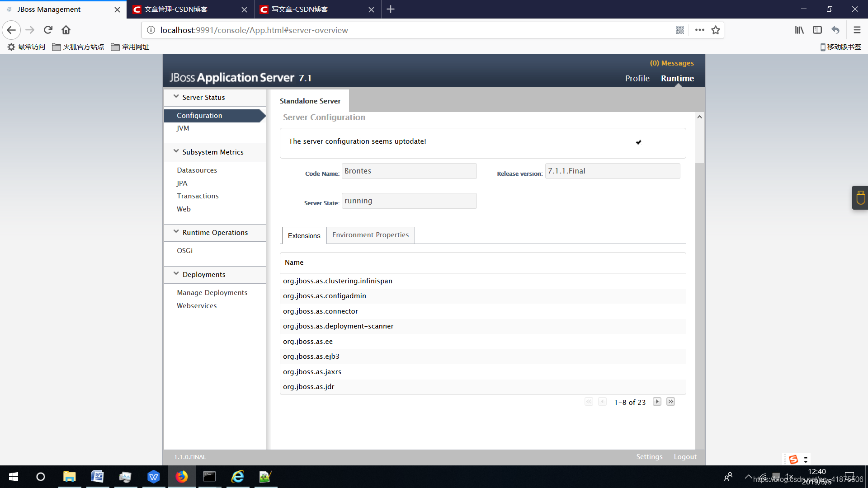Open the JVM status page
This screenshot has height=488, width=868.
(183, 128)
